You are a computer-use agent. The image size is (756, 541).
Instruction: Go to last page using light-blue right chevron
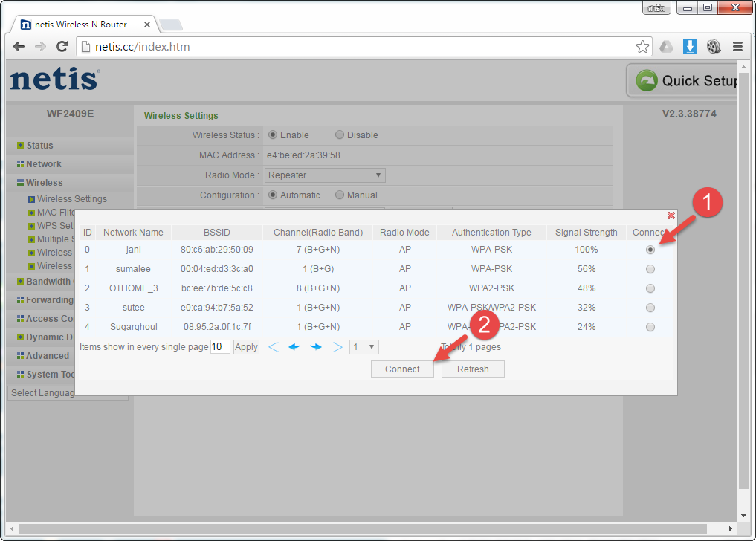337,347
